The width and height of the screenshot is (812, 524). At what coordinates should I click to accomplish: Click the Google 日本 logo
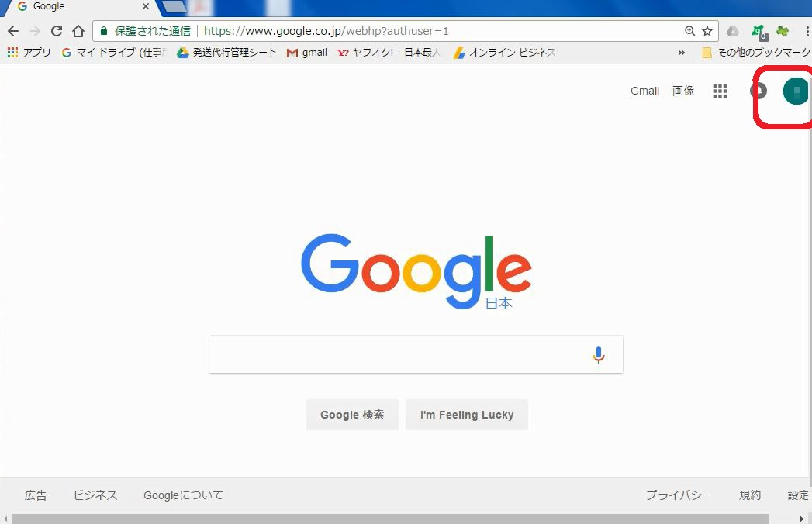tap(416, 272)
